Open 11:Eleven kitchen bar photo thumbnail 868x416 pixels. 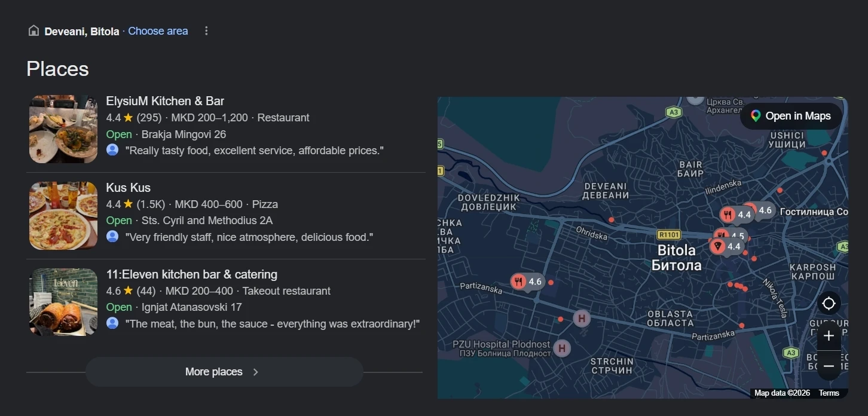(63, 302)
